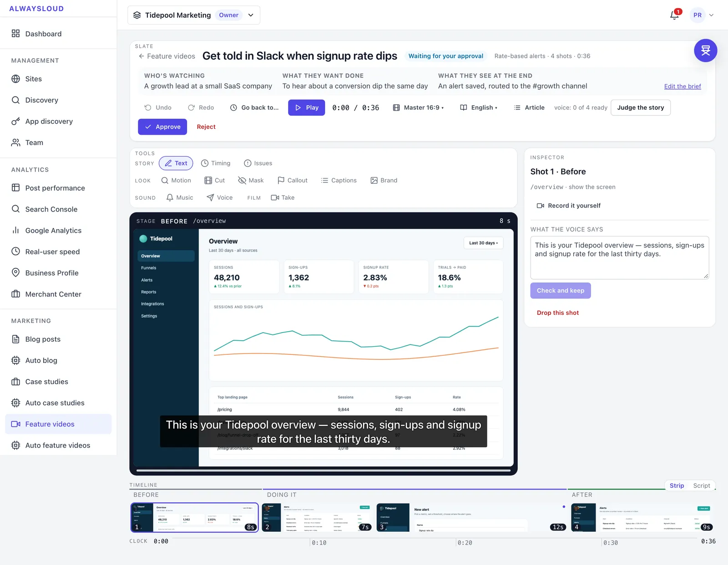Open the notifications bell
The height and width of the screenshot is (565, 728).
point(674,15)
